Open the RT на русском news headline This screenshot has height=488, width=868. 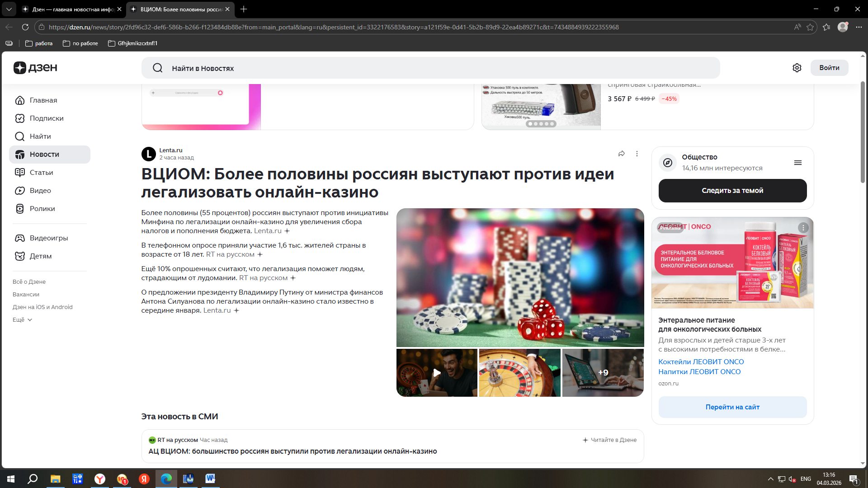pyautogui.click(x=292, y=451)
